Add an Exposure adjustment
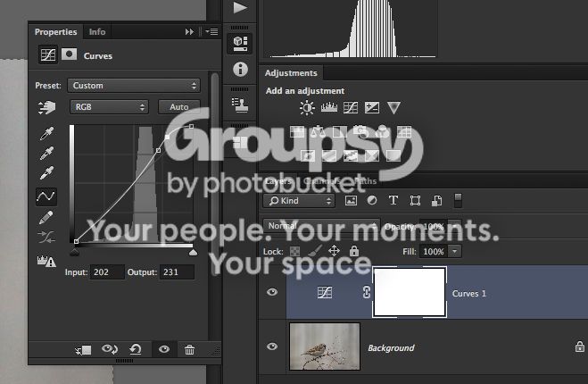588x384 pixels. [x=372, y=108]
